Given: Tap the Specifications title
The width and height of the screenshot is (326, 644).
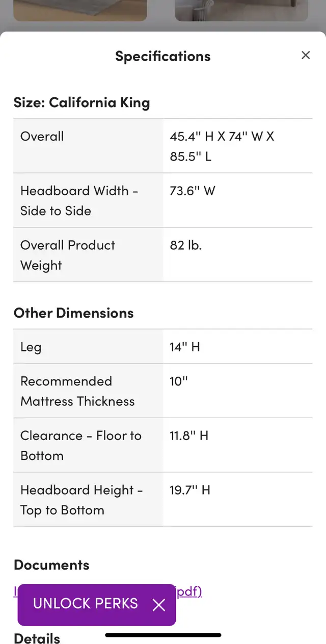Looking at the screenshot, I should coord(162,56).
